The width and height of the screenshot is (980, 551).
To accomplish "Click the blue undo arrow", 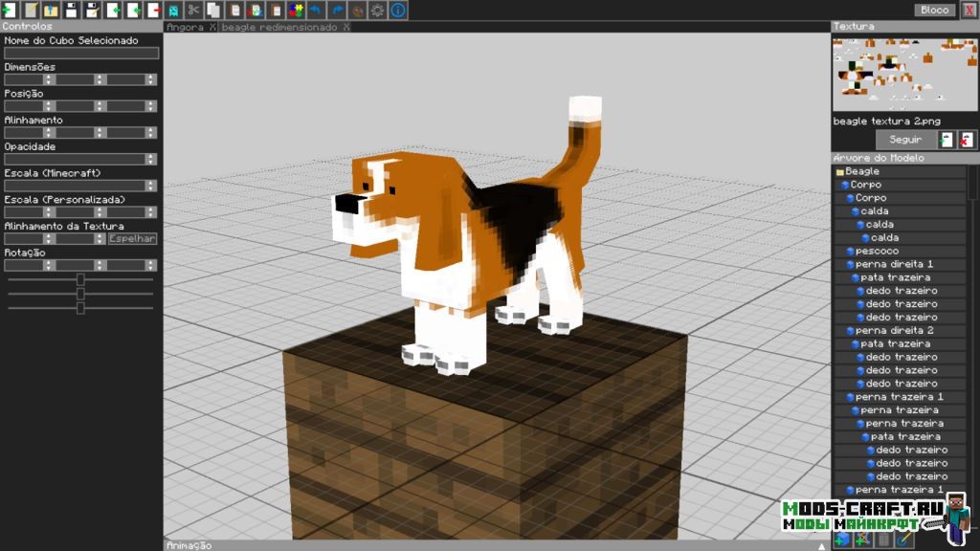I will tap(316, 10).
